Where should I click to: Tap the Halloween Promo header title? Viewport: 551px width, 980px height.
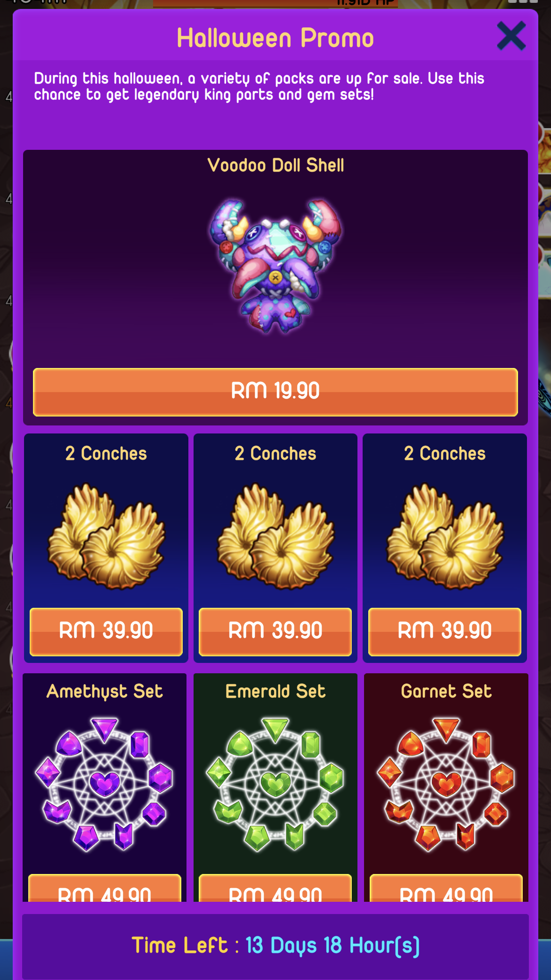tap(275, 38)
